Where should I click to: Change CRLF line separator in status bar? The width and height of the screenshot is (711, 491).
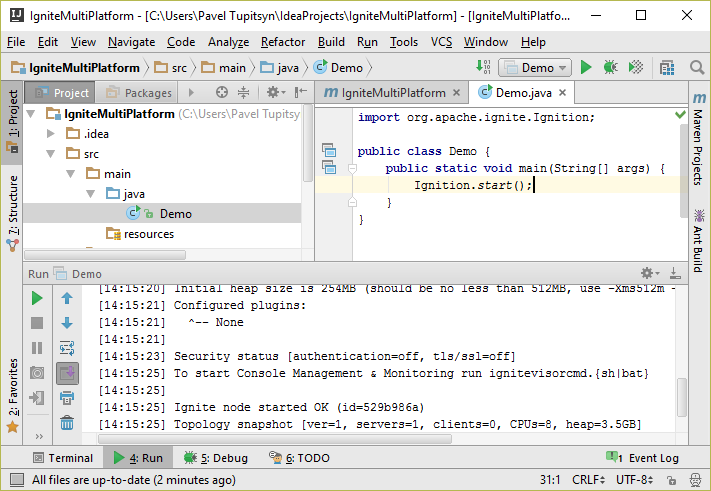coord(589,480)
